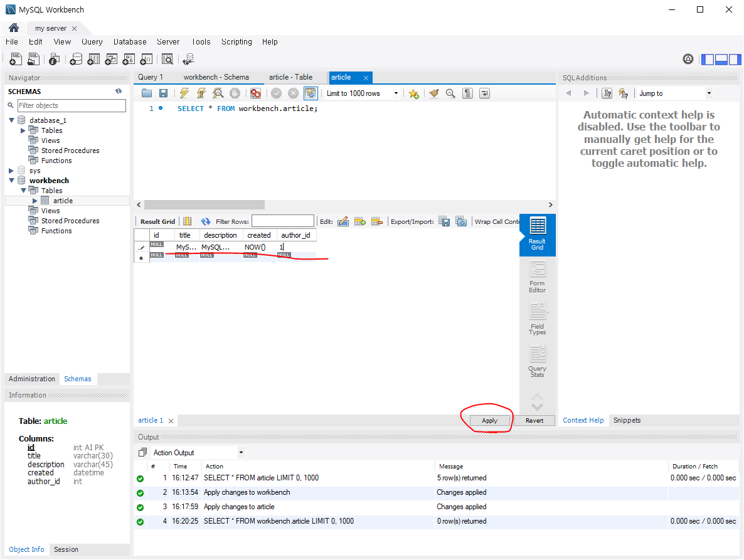Click the create new schema icon
Screen dimensions: 744x560
(76, 60)
